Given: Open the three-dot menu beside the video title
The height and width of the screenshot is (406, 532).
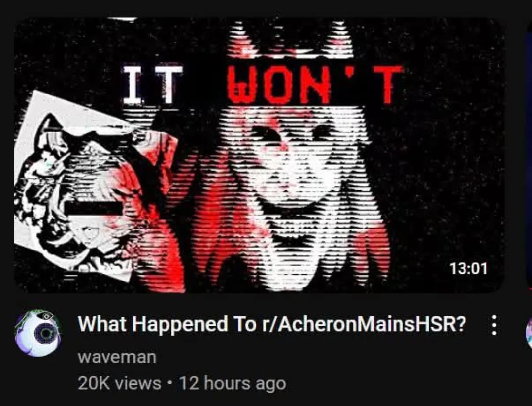Looking at the screenshot, I should tap(494, 325).
